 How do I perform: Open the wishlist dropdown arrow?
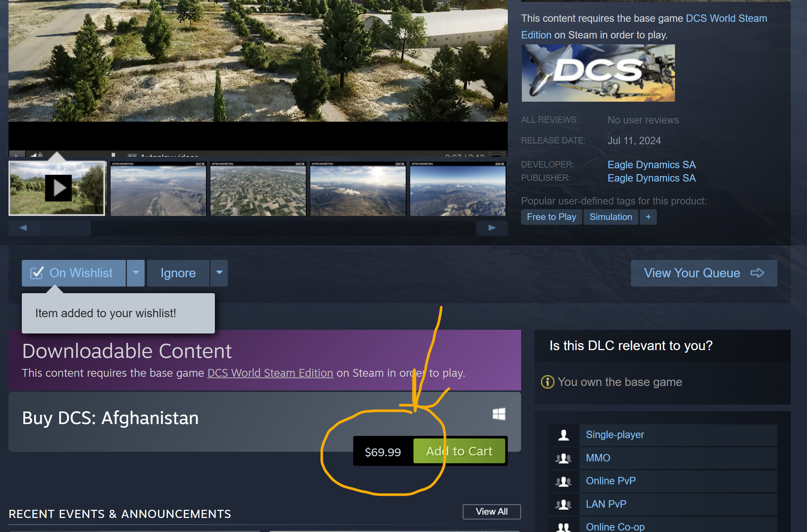pos(136,273)
